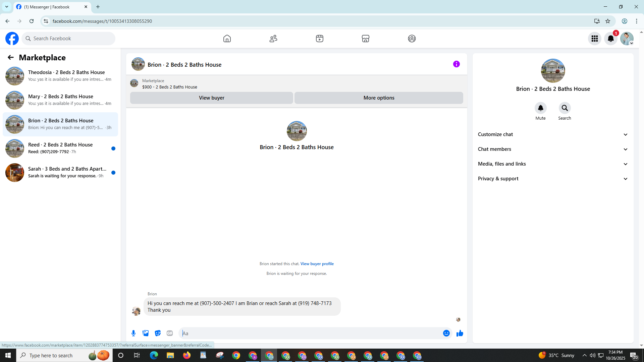Send a thumbs up like
The height and width of the screenshot is (362, 644).
pos(460,333)
